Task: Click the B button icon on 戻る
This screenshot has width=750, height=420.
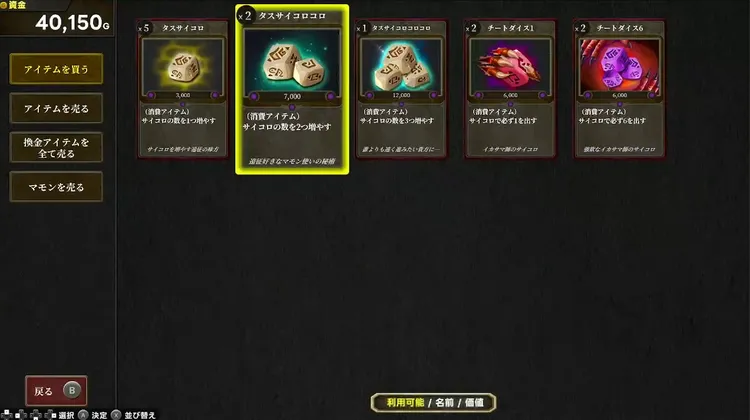Action: pos(72,390)
